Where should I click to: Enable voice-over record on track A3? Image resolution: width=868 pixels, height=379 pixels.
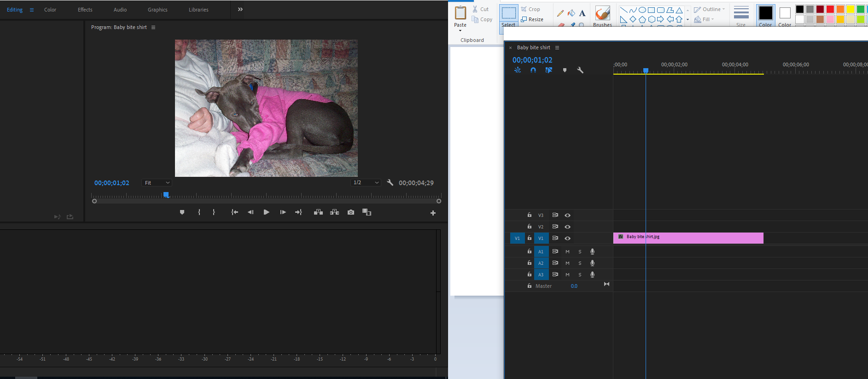coord(593,274)
